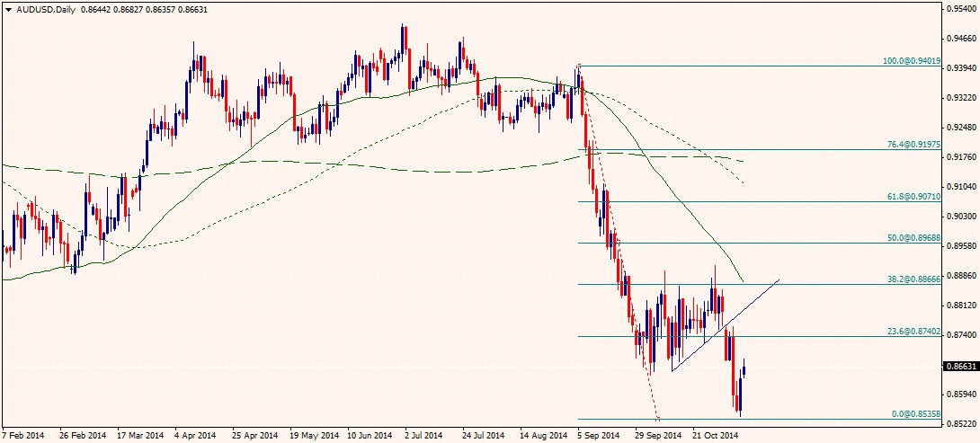Click the 0.91040 price scale value
Screen dimensions: 980x443
(960, 187)
